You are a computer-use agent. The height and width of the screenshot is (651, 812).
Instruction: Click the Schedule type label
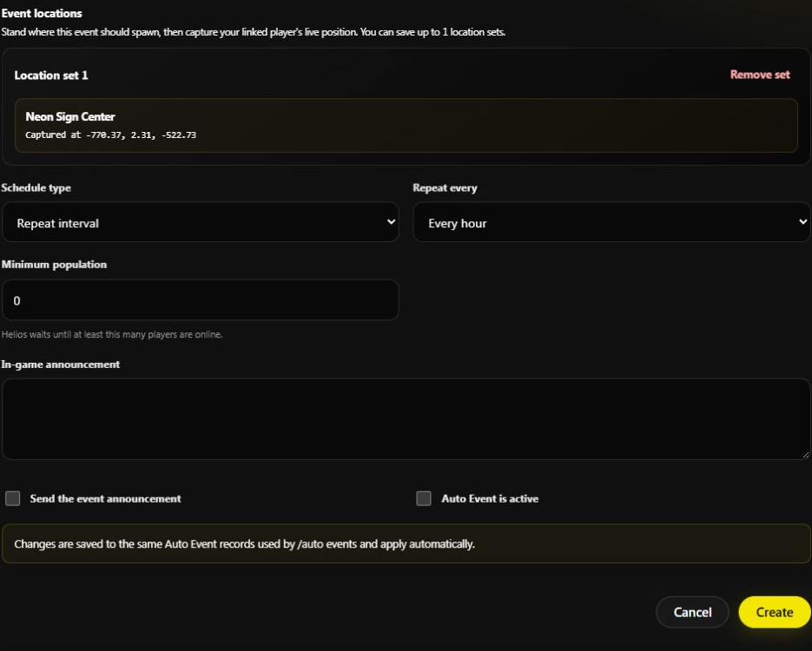(36, 187)
